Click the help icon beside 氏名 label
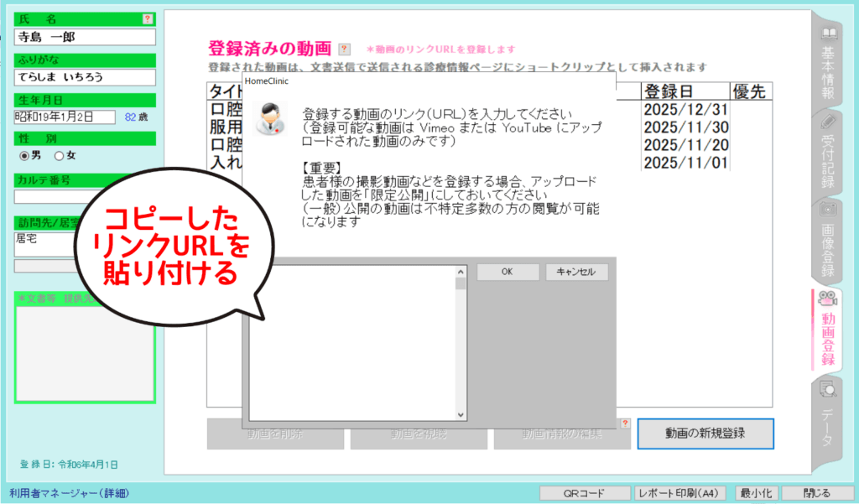Image resolution: width=859 pixels, height=504 pixels. [148, 18]
